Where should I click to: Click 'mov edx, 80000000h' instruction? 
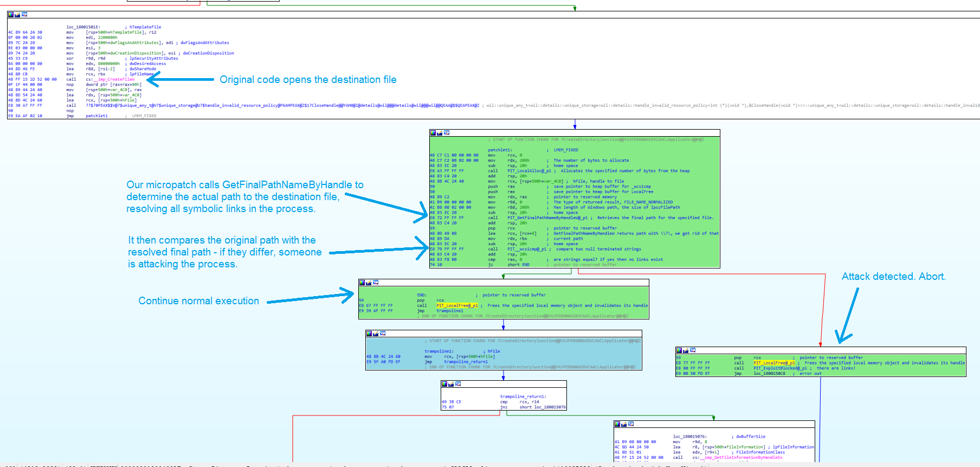tap(93, 63)
